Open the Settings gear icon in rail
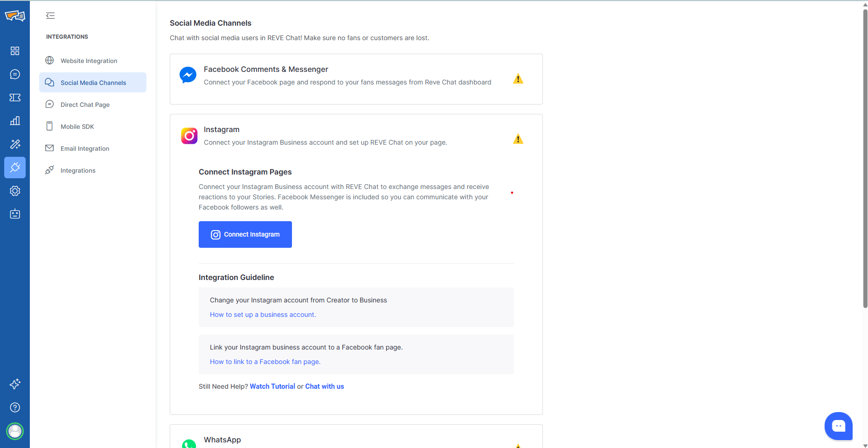The image size is (868, 448). click(15, 191)
